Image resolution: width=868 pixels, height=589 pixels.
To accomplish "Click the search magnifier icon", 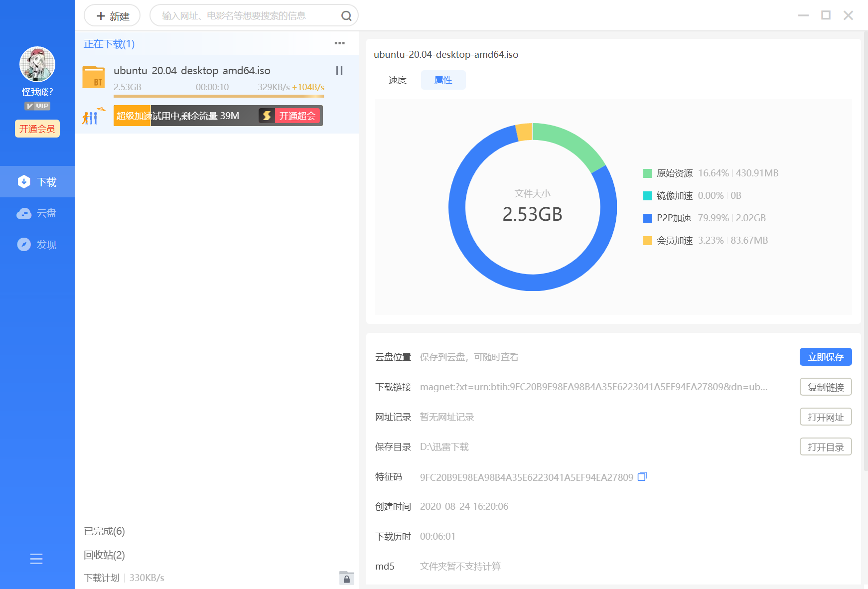I will [346, 16].
